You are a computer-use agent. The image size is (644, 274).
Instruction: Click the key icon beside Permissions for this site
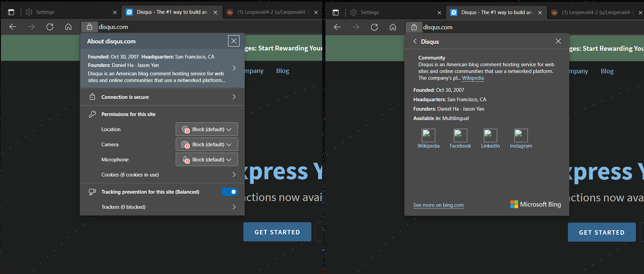(x=92, y=114)
